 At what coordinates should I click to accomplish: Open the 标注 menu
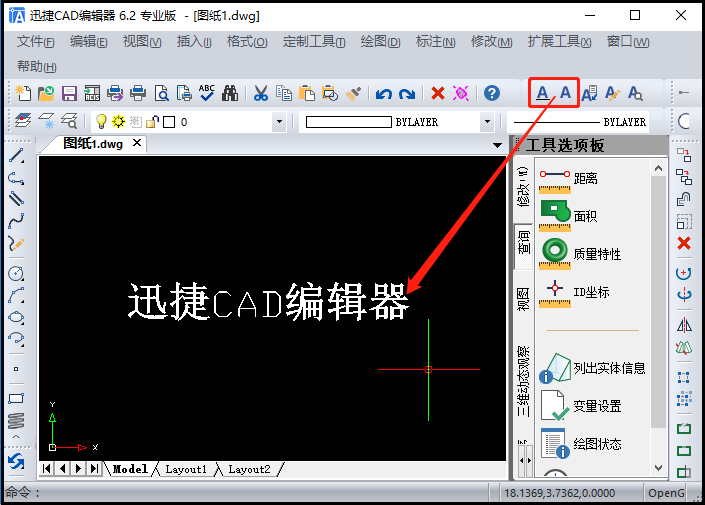436,42
